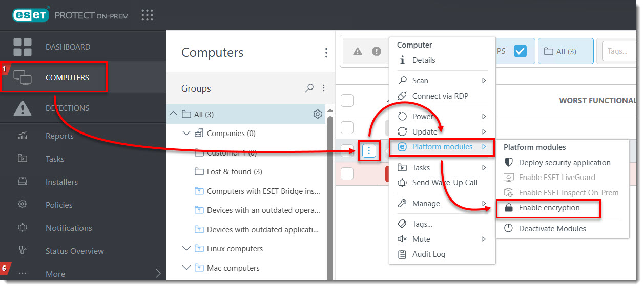
Task: Click the Installers tray icon
Action: (x=23, y=182)
